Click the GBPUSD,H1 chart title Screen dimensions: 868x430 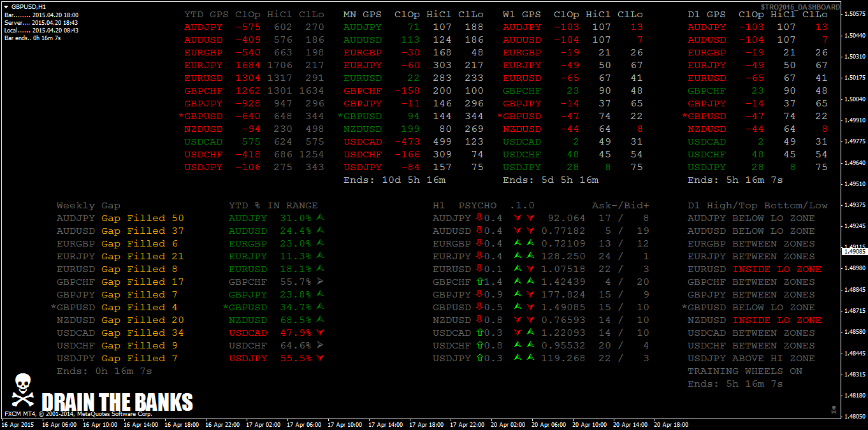pyautogui.click(x=29, y=6)
